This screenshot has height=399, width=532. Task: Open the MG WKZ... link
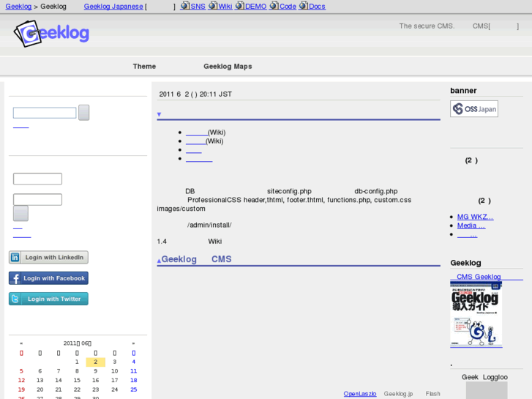(475, 217)
